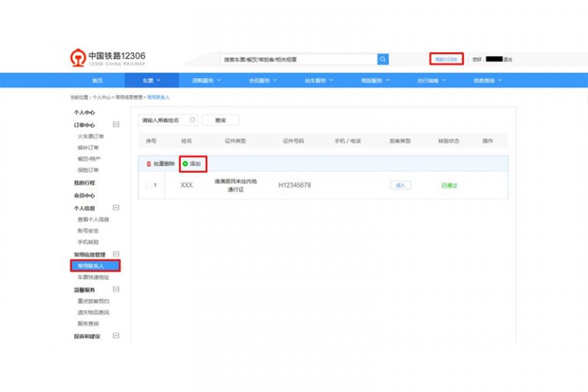This screenshot has width=588, height=392.
Task: Click the 成人 passenger type tag
Action: (400, 185)
